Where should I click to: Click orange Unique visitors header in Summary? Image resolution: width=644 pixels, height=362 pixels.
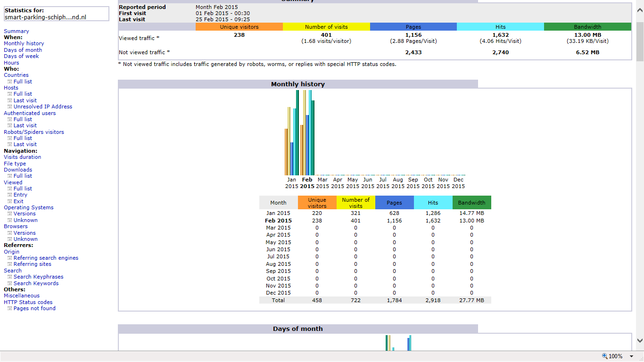[239, 27]
